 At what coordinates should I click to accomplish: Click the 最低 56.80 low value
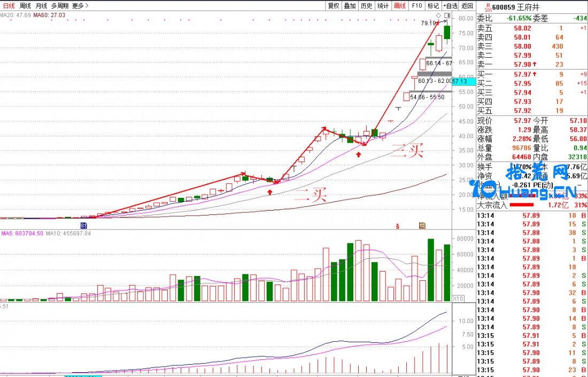click(x=578, y=139)
